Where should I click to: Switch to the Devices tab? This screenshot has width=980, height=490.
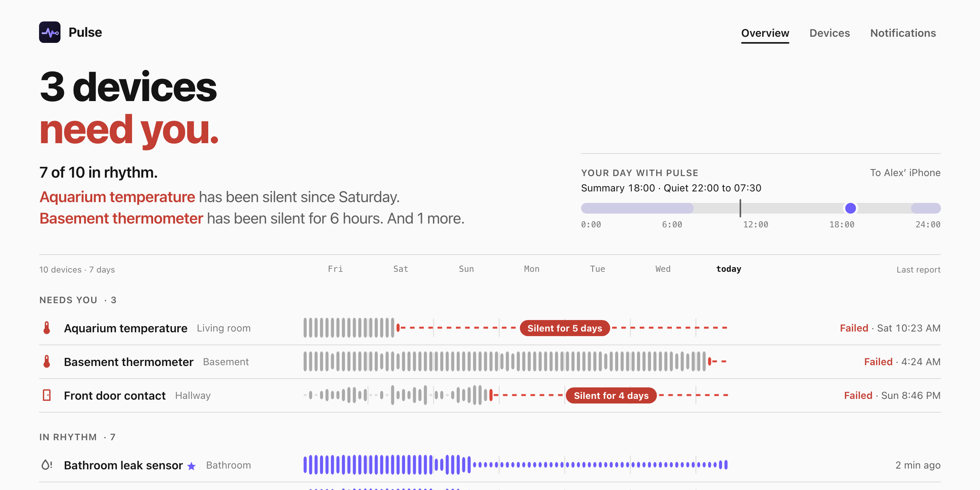830,33
